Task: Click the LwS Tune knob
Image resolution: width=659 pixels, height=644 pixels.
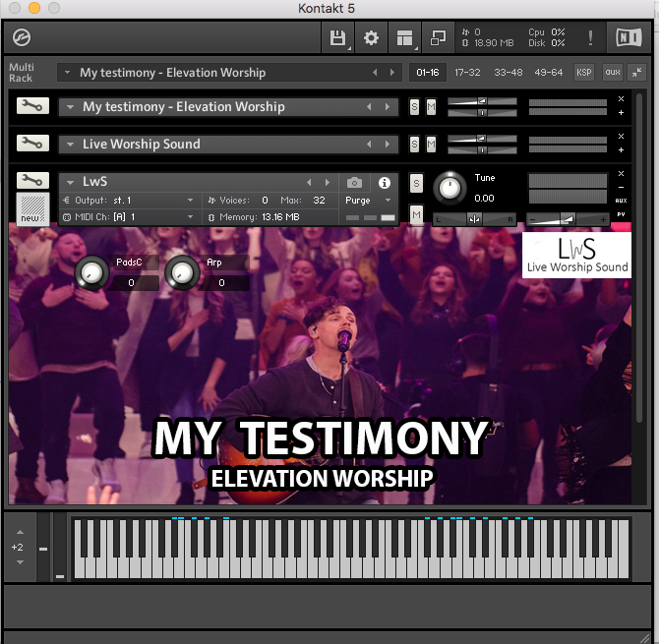Action: pos(449,188)
